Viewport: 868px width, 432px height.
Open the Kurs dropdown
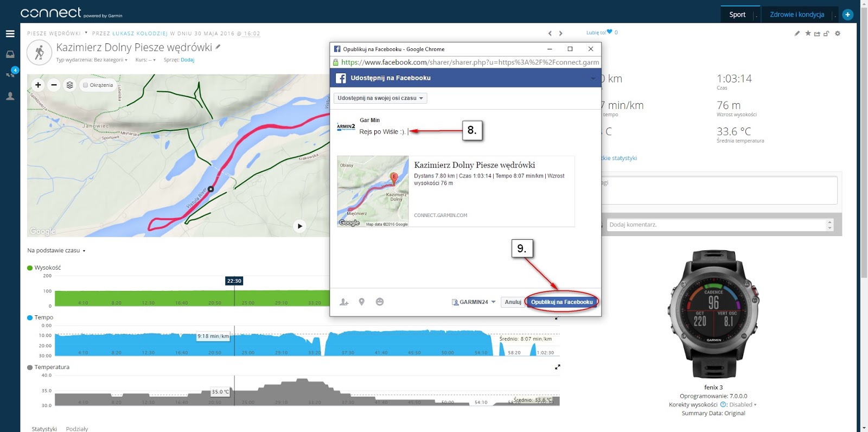(145, 60)
